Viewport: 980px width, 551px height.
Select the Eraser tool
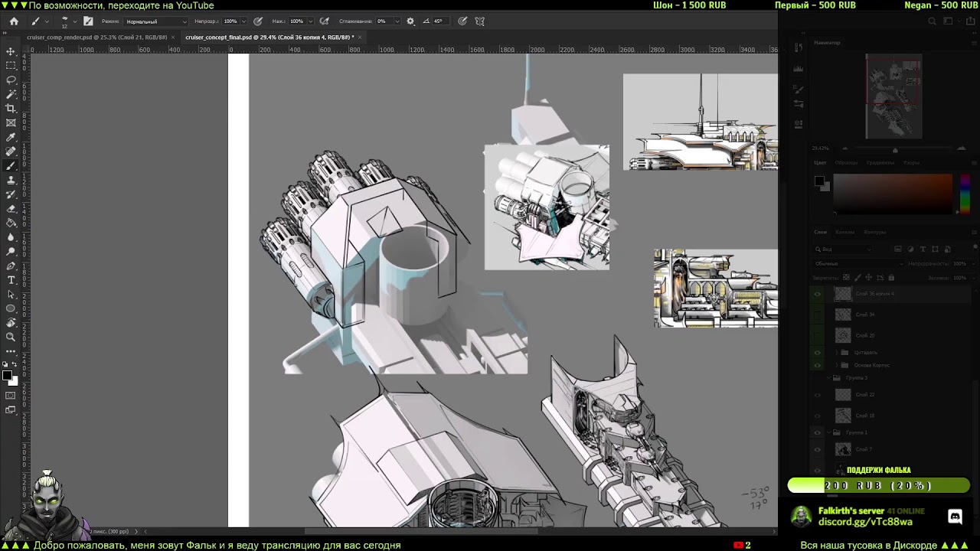pos(11,209)
